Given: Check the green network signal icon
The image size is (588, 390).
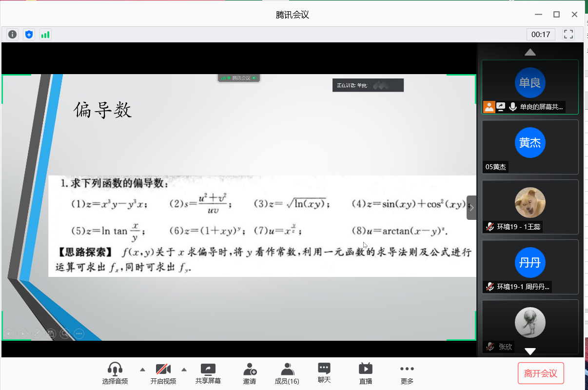Looking at the screenshot, I should [45, 34].
